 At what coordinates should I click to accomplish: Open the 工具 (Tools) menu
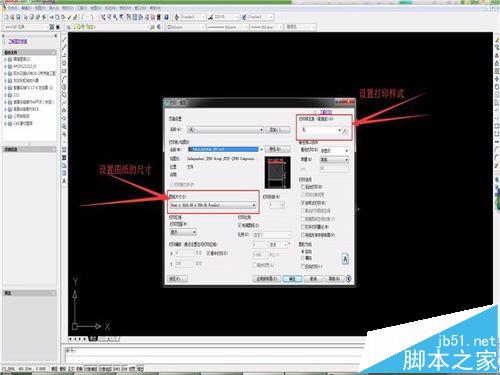(x=82, y=8)
